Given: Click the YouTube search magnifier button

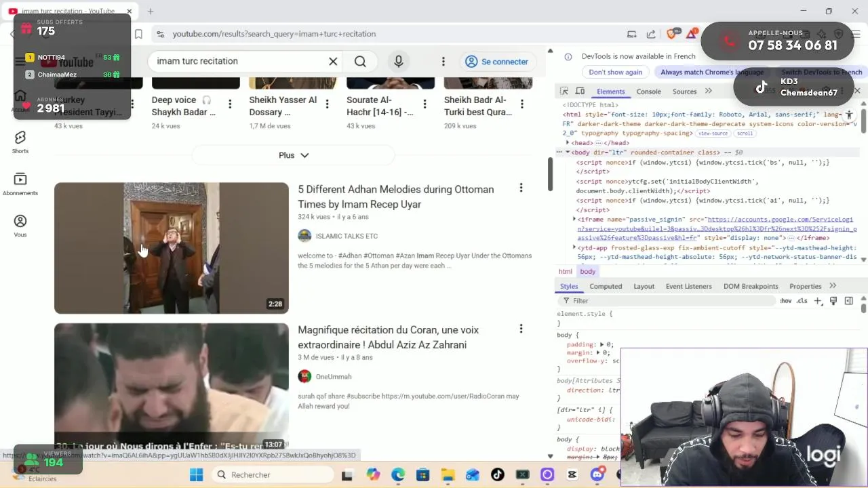Looking at the screenshot, I should pyautogui.click(x=360, y=62).
